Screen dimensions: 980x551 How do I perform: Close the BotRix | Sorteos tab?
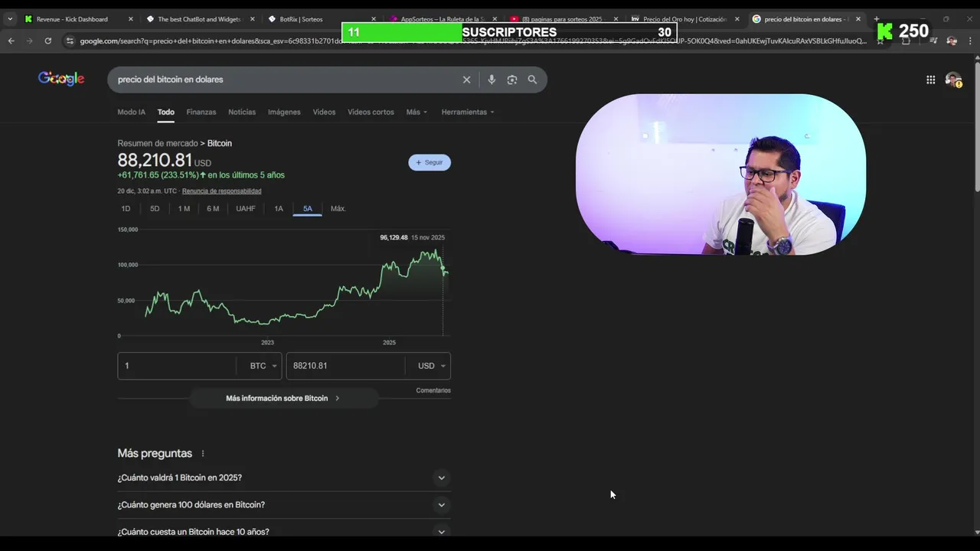tap(374, 19)
